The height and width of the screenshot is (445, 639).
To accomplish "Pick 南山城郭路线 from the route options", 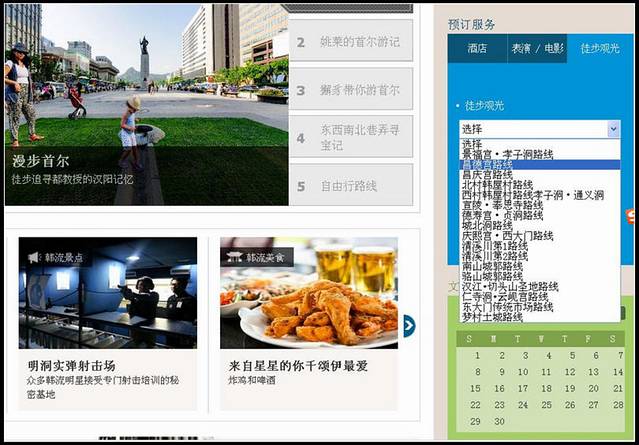I will (492, 267).
